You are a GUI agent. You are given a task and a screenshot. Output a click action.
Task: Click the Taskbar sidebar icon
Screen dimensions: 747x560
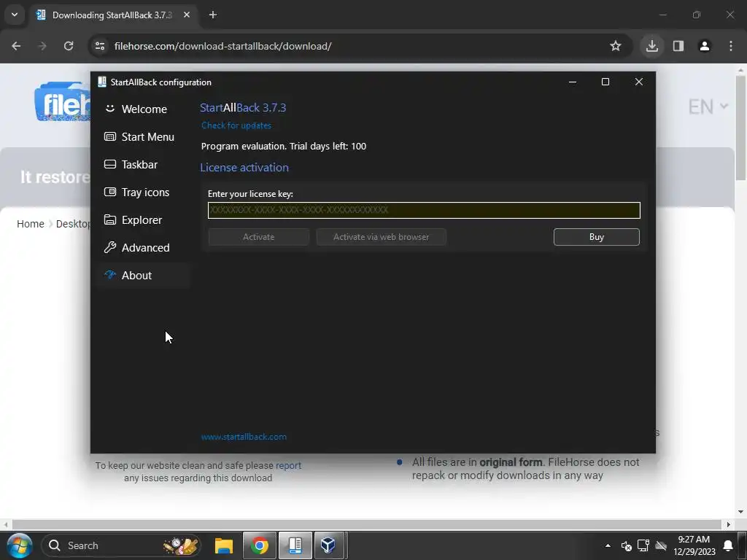click(110, 164)
